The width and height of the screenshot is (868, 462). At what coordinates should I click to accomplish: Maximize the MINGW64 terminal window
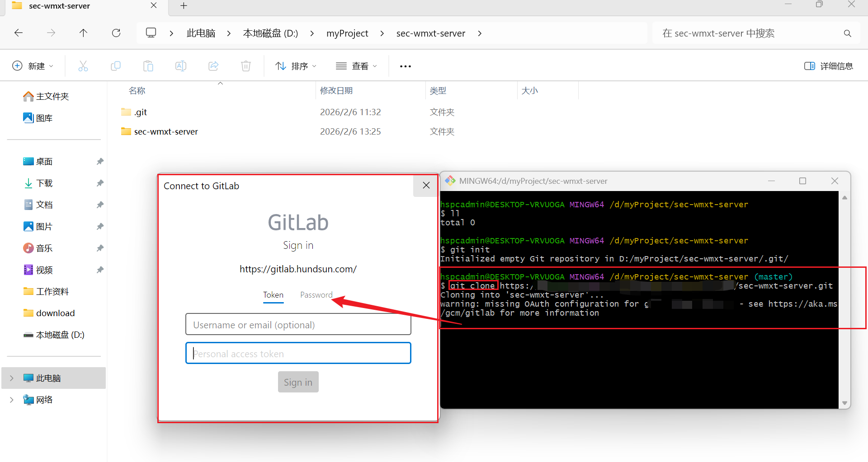coord(802,181)
